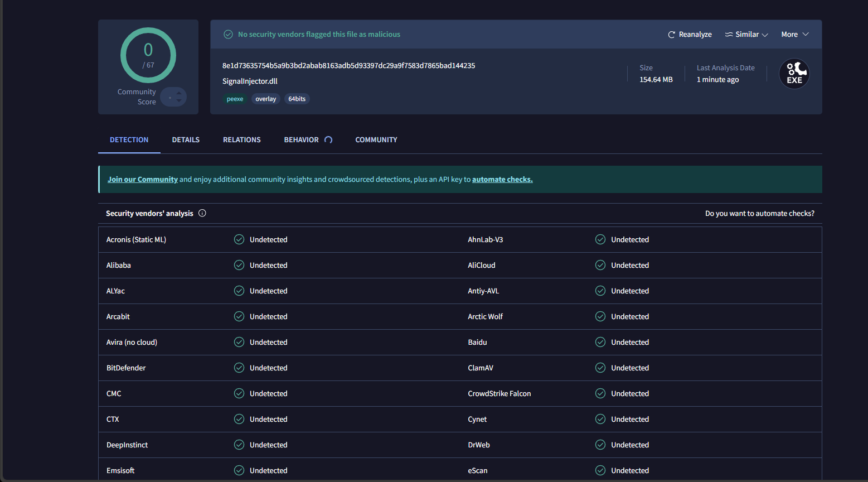Screen dimensions: 868x482
Task: Switch to the Details tab
Action: [x=186, y=139]
